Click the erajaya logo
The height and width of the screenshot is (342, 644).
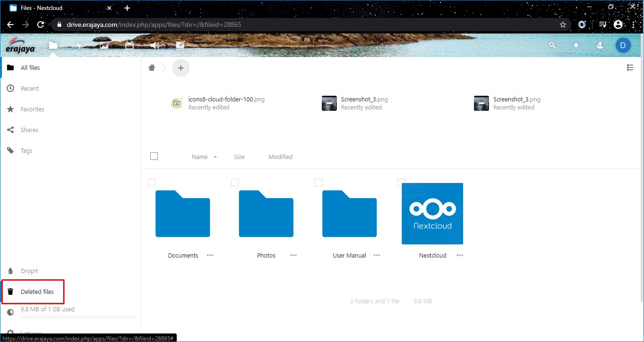click(x=20, y=45)
